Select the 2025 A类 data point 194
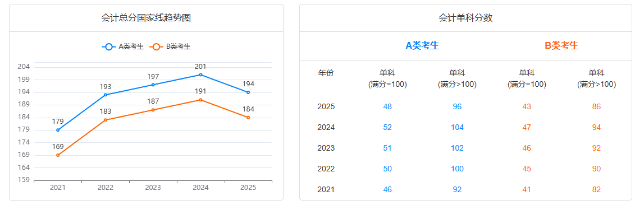644x205 pixels. 248,92
